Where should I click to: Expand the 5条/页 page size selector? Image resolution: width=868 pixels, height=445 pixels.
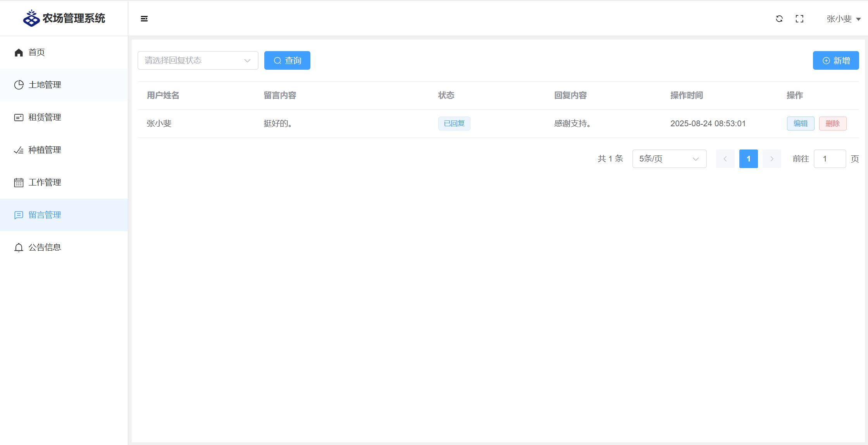[669, 159]
